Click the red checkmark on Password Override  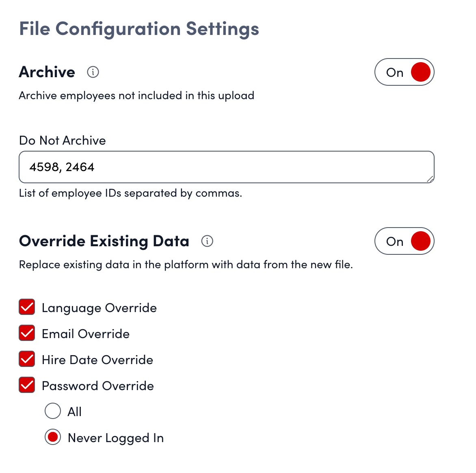26,385
